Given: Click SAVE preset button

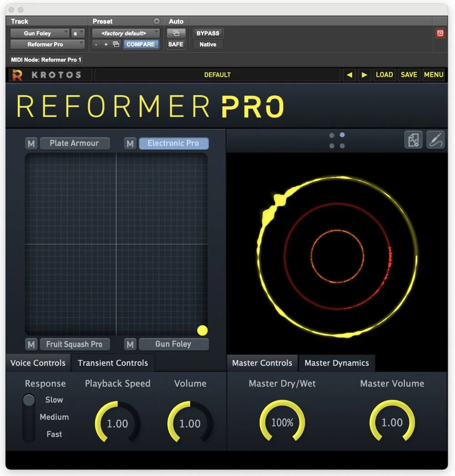Looking at the screenshot, I should click(409, 75).
